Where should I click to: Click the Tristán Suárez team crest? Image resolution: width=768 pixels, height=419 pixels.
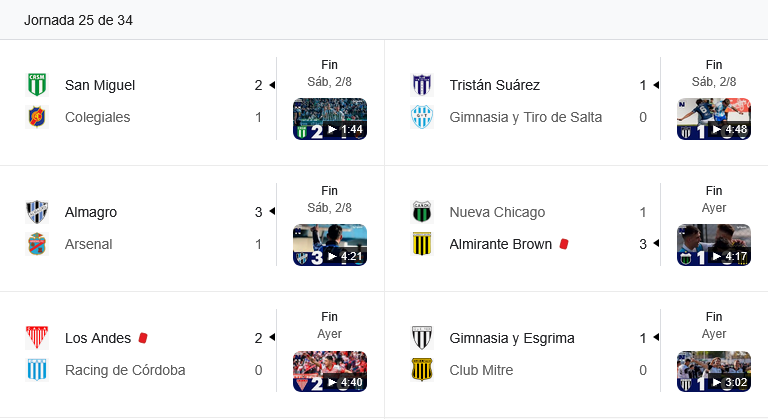[422, 85]
